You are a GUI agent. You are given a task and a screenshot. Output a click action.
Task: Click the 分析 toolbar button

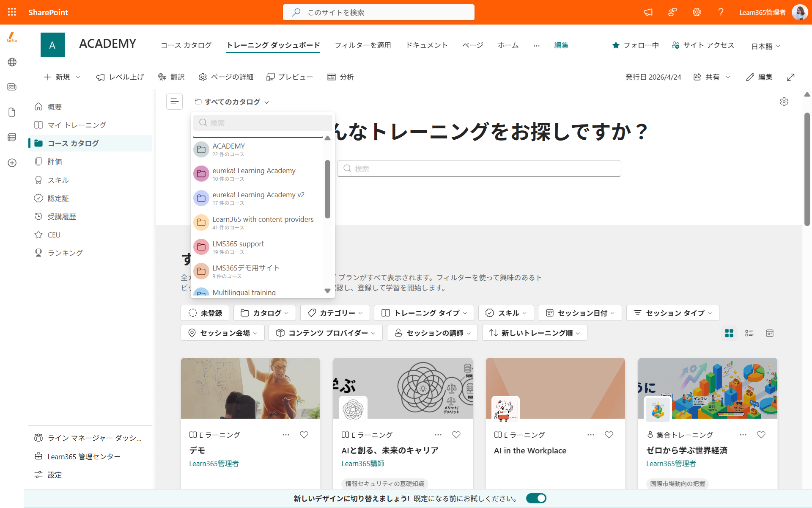(x=340, y=77)
